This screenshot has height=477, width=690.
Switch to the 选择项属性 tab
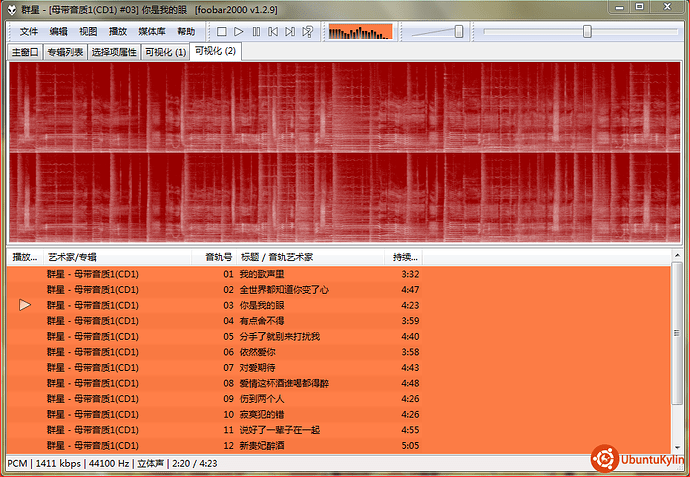coord(114,52)
